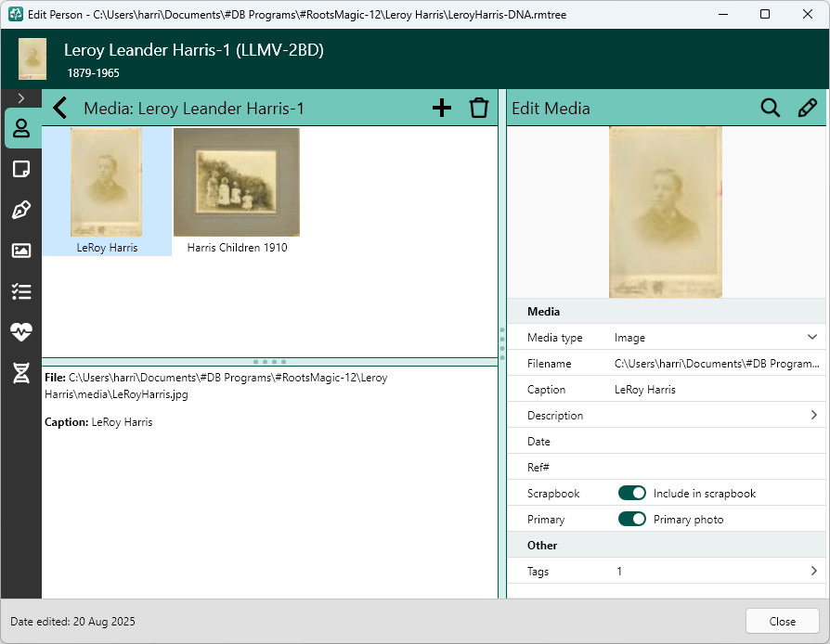Open the Media picture sidebar icon

[x=21, y=251]
